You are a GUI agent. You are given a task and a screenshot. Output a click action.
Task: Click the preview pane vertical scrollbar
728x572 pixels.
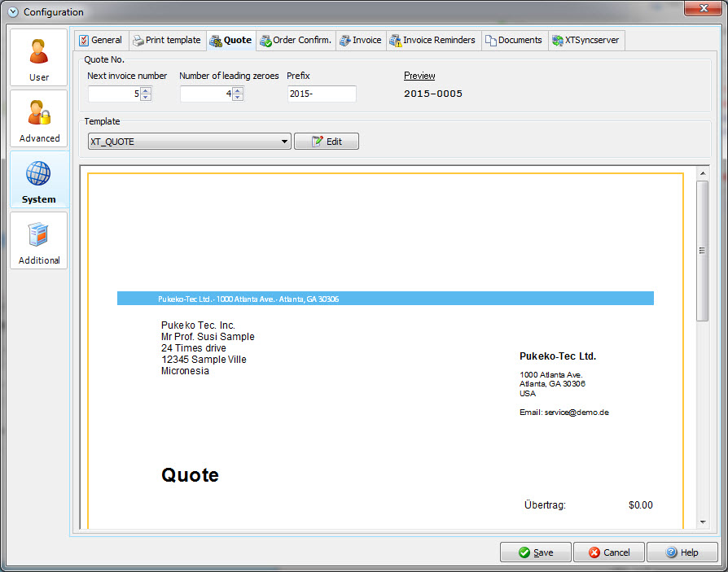701,251
